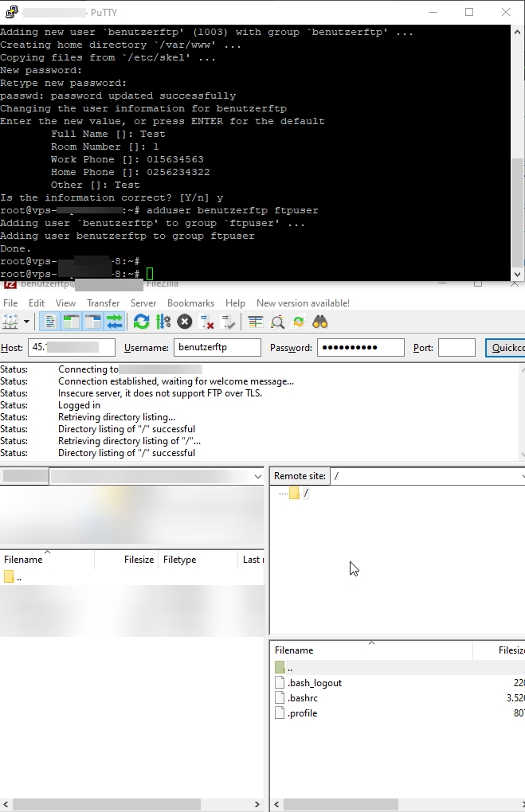Screen dimensions: 525x812
Task: Toggle local directory tree display
Action: 71,322
